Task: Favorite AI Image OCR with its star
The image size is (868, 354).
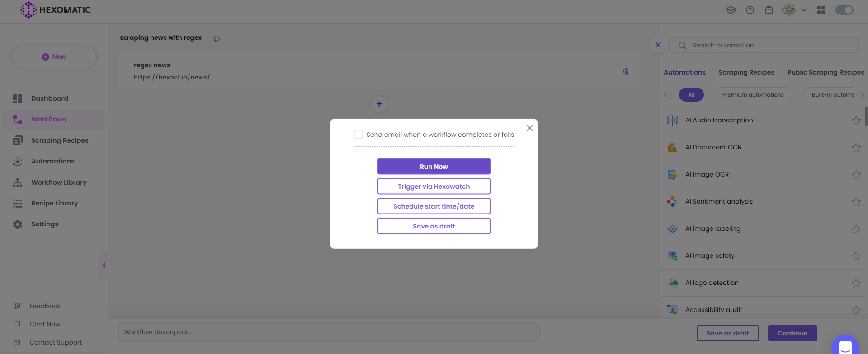Action: tap(856, 175)
